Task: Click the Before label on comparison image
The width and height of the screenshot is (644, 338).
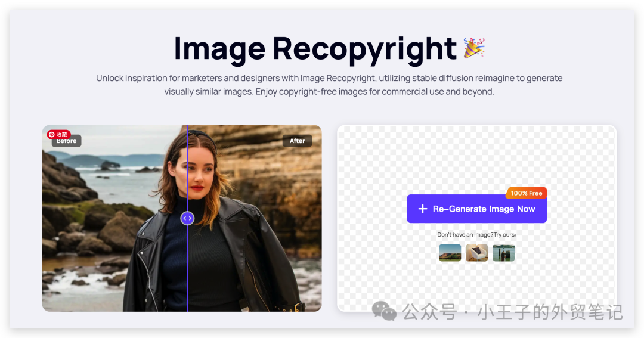Action: (67, 142)
